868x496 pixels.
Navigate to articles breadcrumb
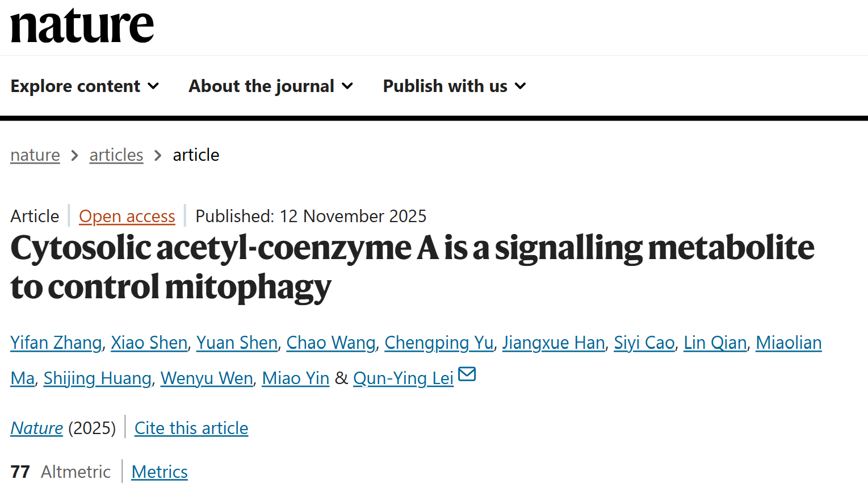coord(116,155)
